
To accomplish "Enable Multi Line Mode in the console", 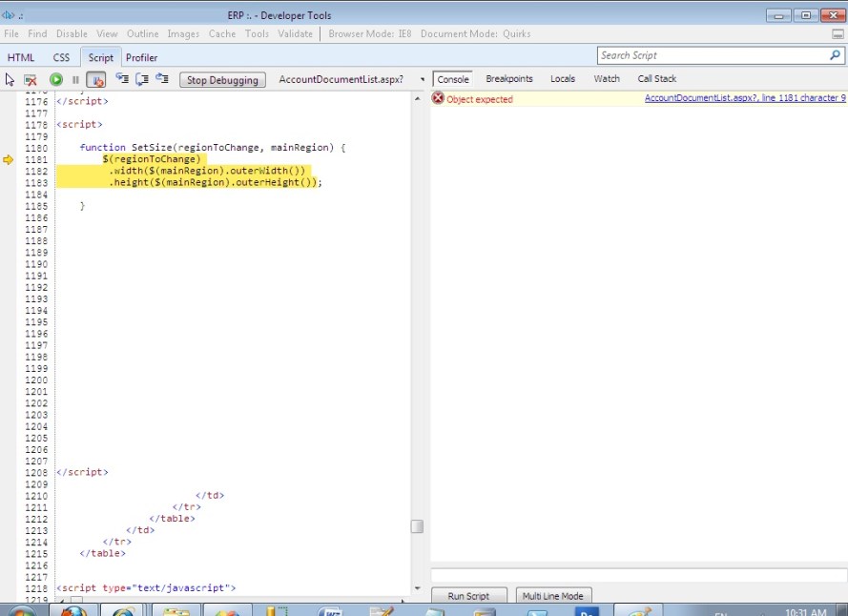I will [x=553, y=595].
